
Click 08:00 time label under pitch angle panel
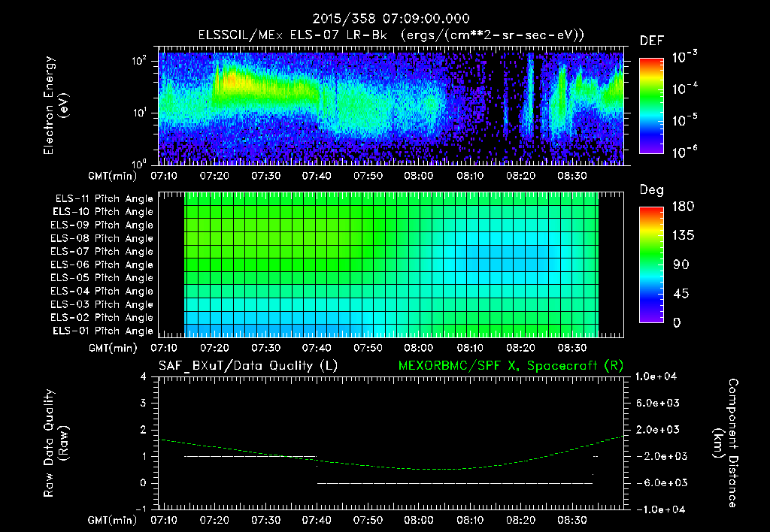(418, 348)
